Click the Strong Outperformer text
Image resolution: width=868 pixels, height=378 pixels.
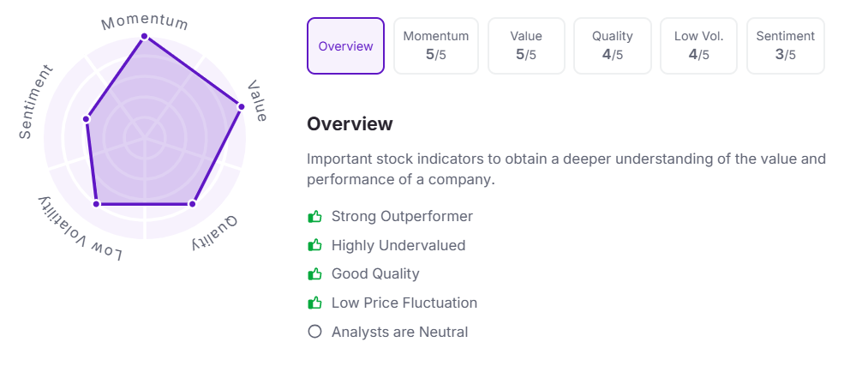click(402, 217)
